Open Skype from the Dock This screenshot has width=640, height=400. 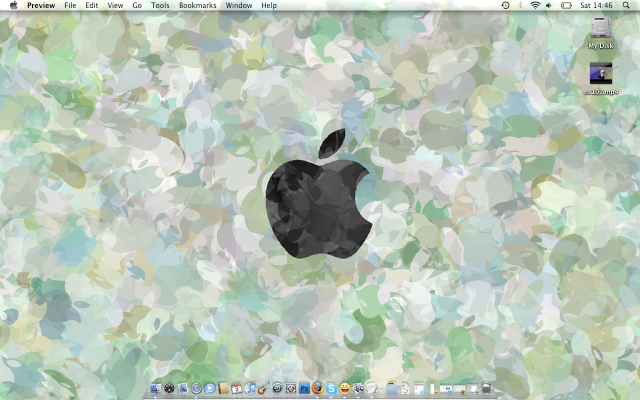pos(331,388)
